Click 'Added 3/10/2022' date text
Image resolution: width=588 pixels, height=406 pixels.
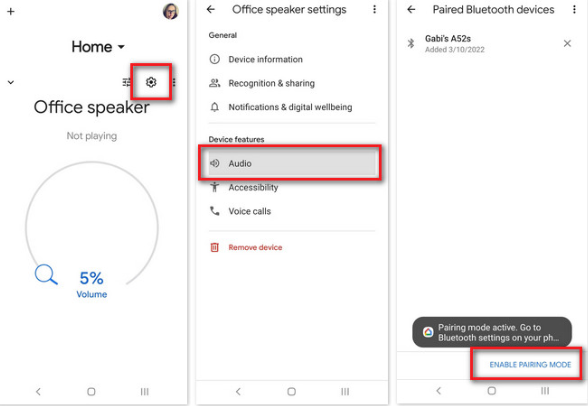(454, 49)
